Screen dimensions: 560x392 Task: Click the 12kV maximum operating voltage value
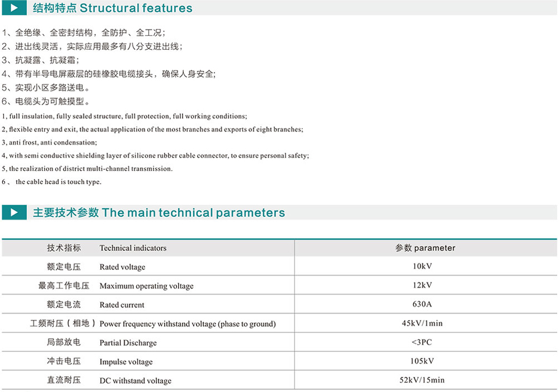click(422, 285)
